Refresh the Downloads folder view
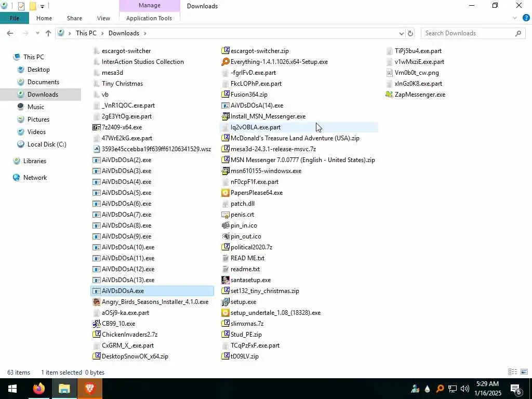This screenshot has height=399, width=532. [410, 33]
